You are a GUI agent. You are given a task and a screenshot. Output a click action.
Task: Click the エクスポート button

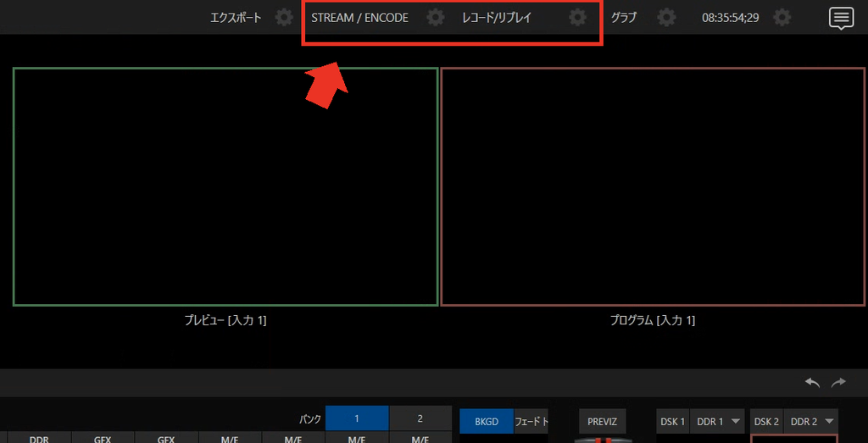coord(236,18)
